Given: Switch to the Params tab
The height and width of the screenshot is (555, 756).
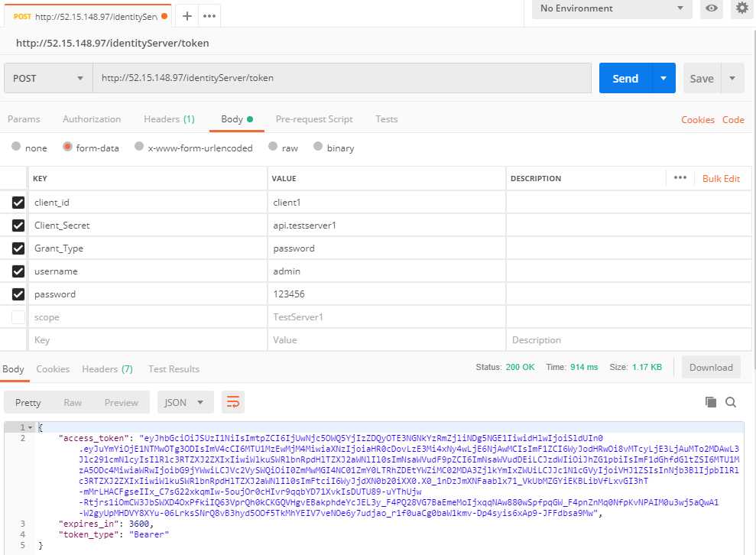Looking at the screenshot, I should tap(24, 119).
